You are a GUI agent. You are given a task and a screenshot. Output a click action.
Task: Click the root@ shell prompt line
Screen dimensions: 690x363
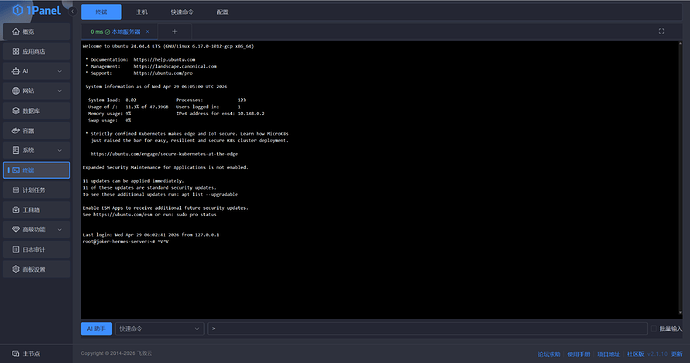click(x=126, y=242)
